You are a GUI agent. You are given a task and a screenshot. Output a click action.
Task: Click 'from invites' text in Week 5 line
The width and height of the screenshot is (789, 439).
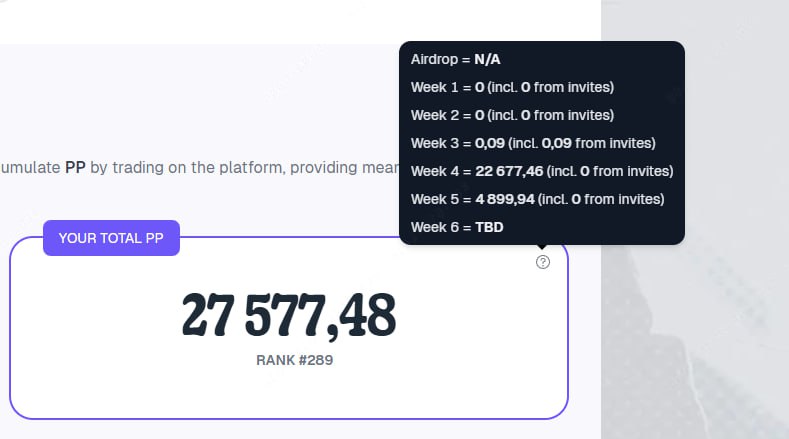coord(622,199)
